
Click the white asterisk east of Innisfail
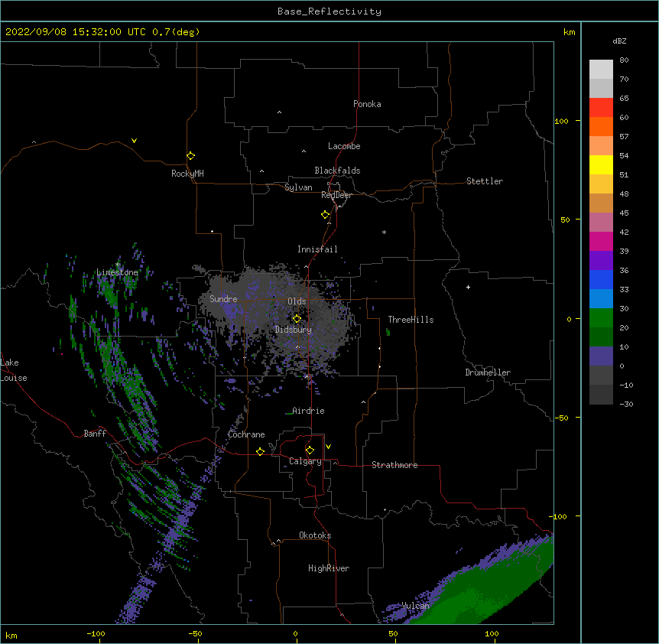[384, 232]
